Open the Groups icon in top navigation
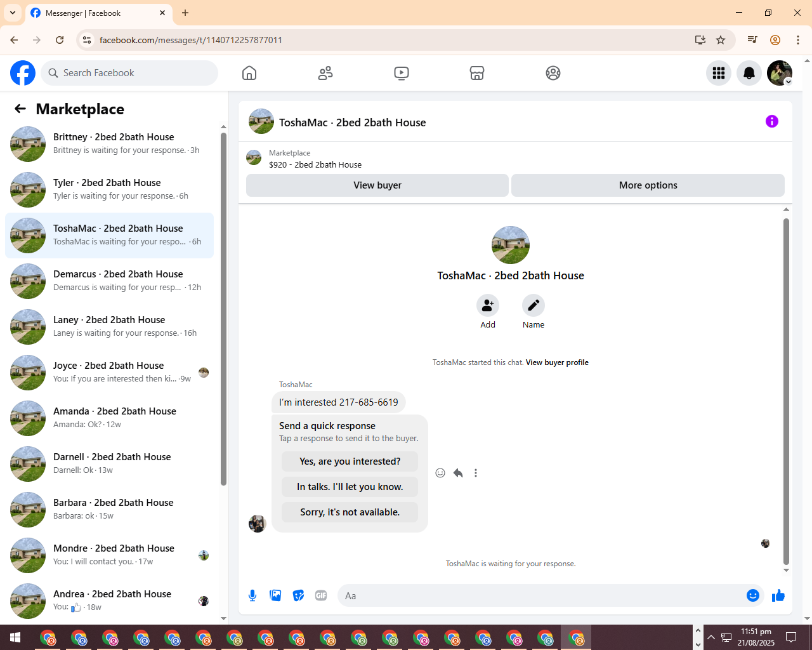This screenshot has width=812, height=650. [553, 73]
